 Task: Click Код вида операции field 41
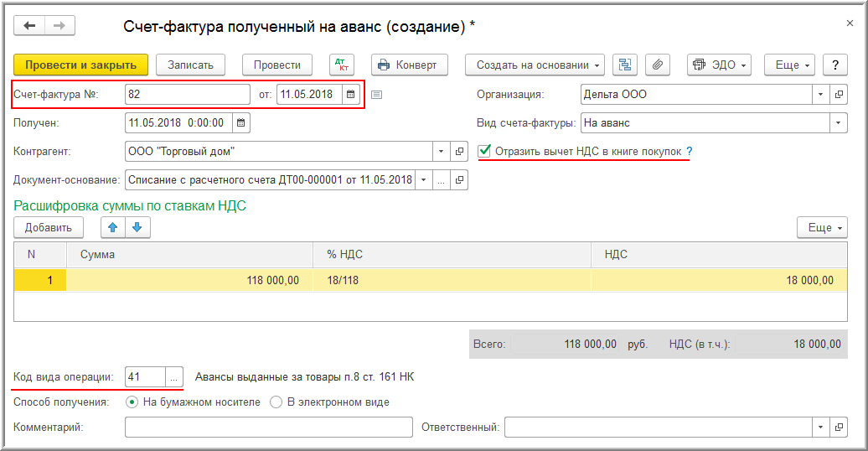pos(145,376)
